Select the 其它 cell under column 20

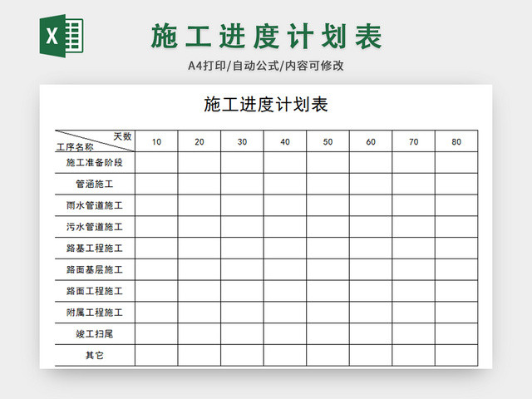click(199, 355)
